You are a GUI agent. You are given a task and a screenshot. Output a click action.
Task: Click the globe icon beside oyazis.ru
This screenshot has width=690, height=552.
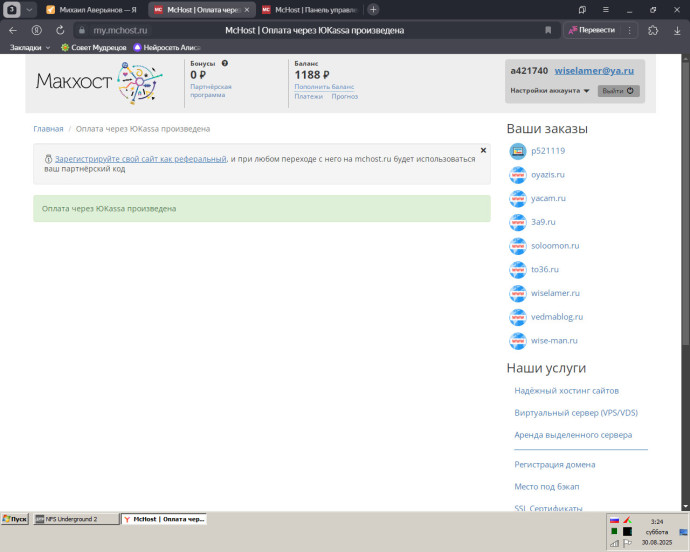click(518, 175)
